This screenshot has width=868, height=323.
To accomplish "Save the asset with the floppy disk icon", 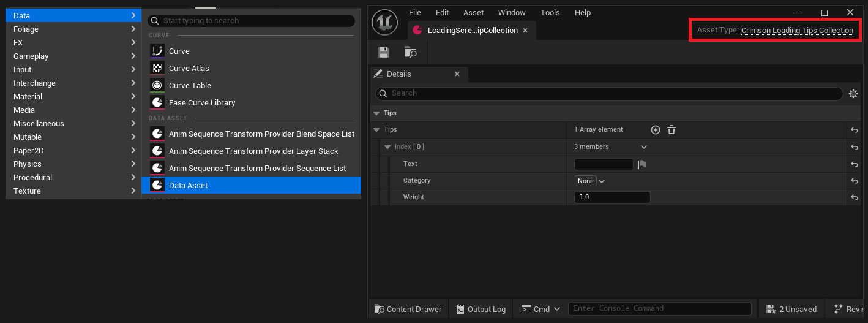I will click(x=384, y=53).
